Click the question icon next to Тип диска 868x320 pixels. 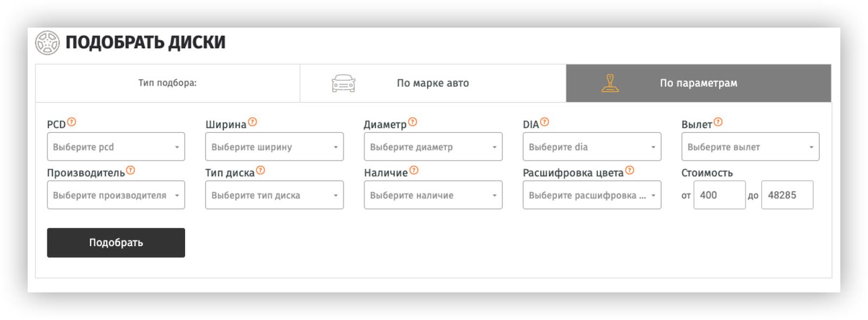pos(261,171)
